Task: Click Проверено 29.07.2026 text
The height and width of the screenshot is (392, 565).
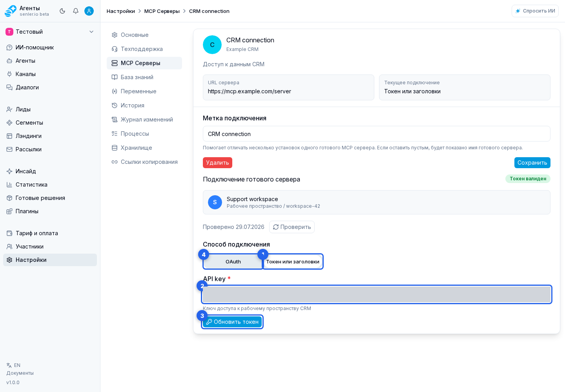Action: (233, 227)
